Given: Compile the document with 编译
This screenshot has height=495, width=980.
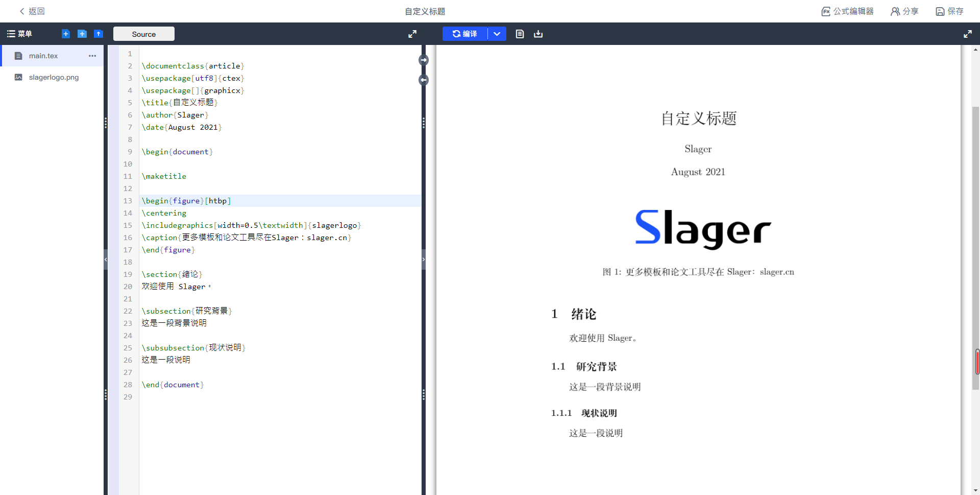Looking at the screenshot, I should click(465, 34).
